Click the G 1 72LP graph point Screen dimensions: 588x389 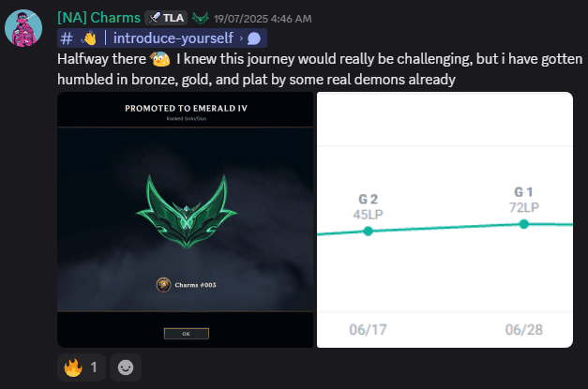pyautogui.click(x=524, y=224)
